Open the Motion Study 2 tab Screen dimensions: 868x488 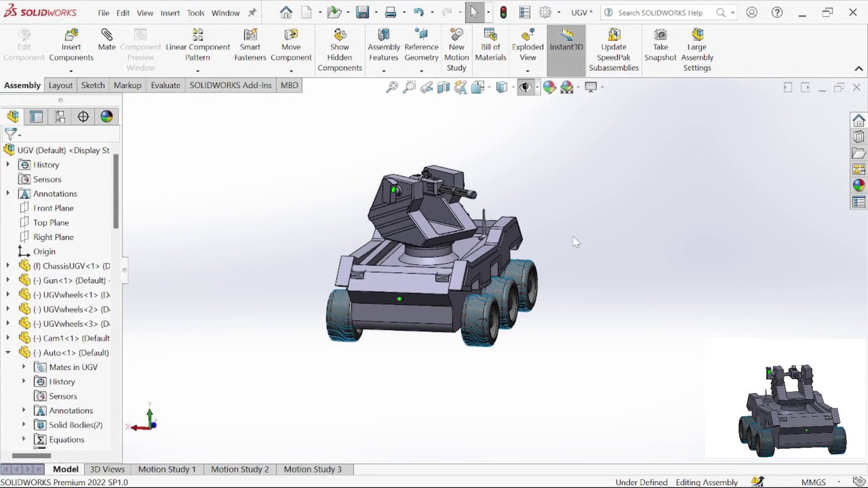pyautogui.click(x=240, y=469)
